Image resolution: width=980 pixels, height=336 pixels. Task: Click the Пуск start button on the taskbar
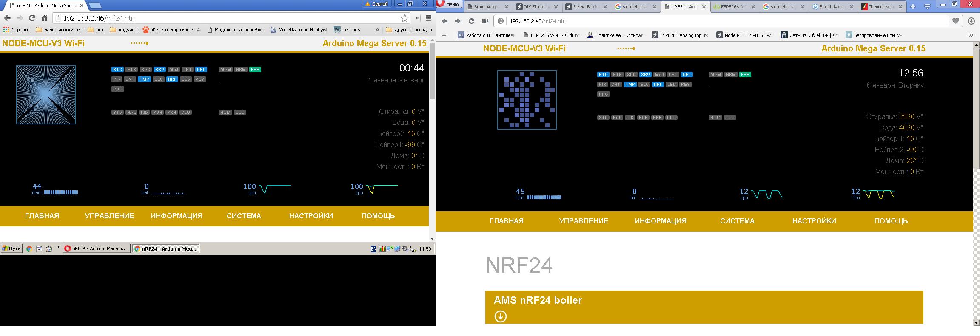pyautogui.click(x=11, y=249)
